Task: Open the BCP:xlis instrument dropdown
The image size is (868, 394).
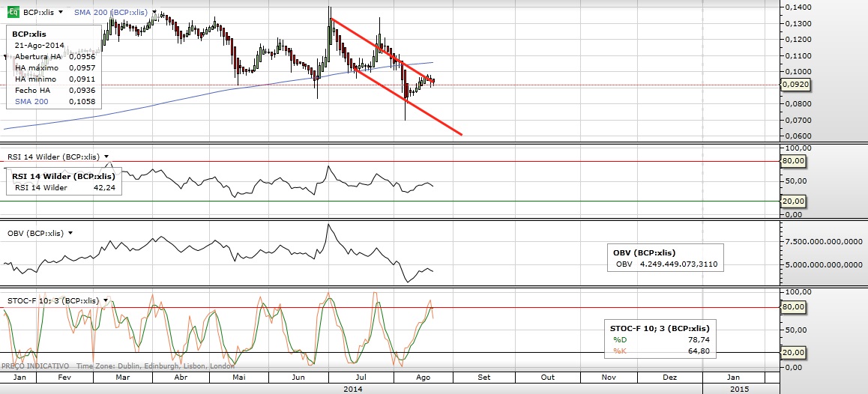Action: (60, 13)
